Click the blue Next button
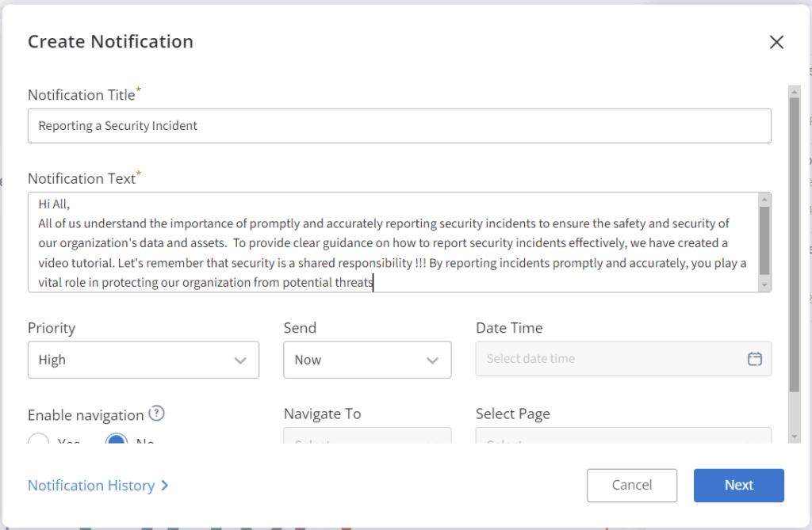Image resolution: width=812 pixels, height=530 pixels. pos(738,486)
